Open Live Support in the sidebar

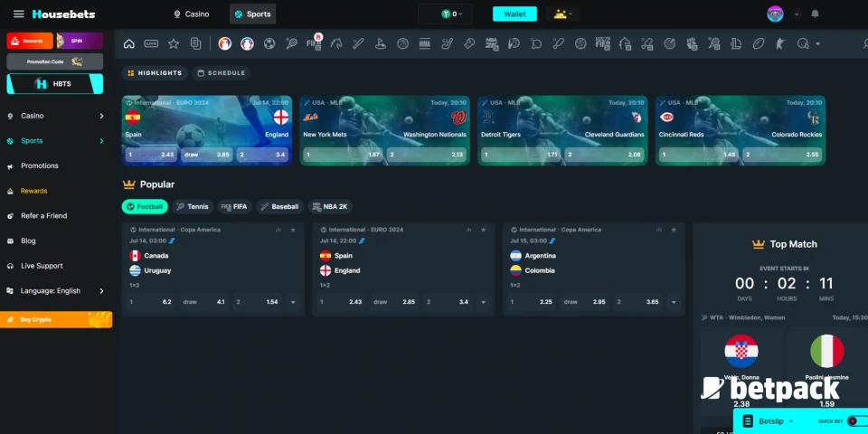coord(42,266)
